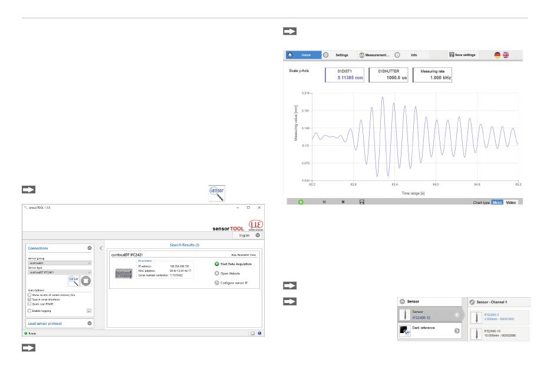Screen dimensions: 560x392
Task: Start the chart with the green play button
Action: [x=301, y=202]
